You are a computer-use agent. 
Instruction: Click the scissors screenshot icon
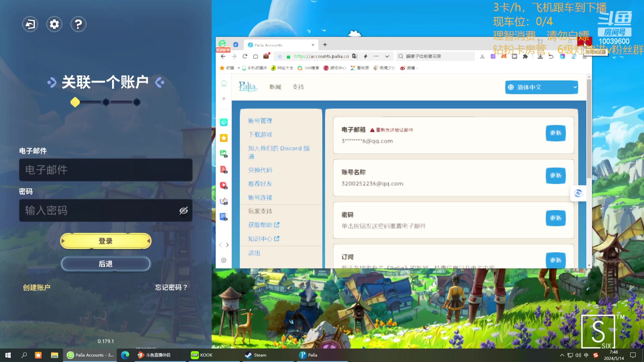pyautogui.click(x=482, y=56)
